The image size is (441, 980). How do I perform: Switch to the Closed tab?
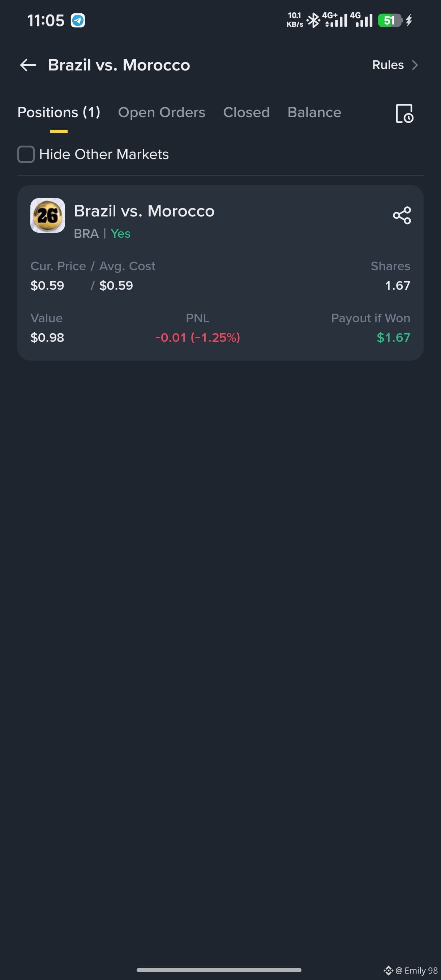[x=246, y=112]
